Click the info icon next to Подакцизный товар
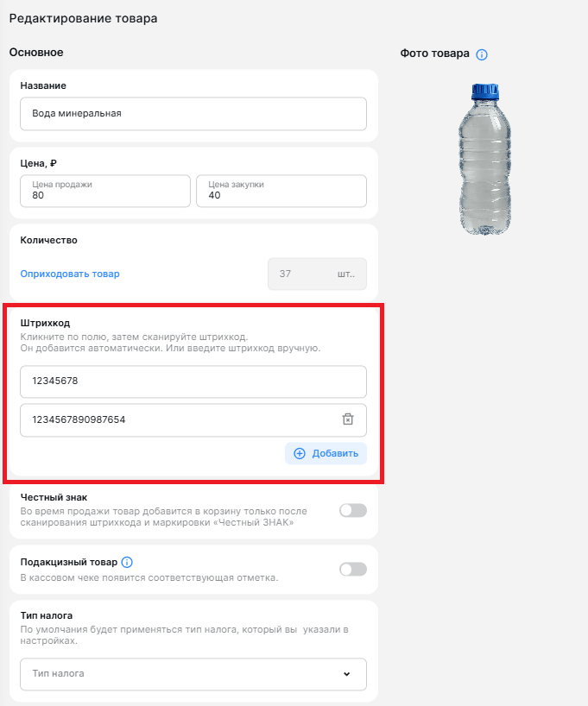588x706 pixels. pyautogui.click(x=127, y=562)
